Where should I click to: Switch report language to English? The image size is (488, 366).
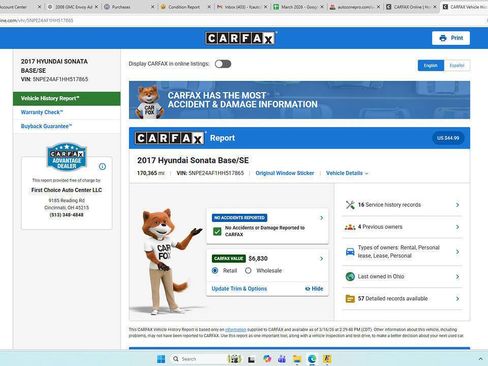click(x=431, y=65)
